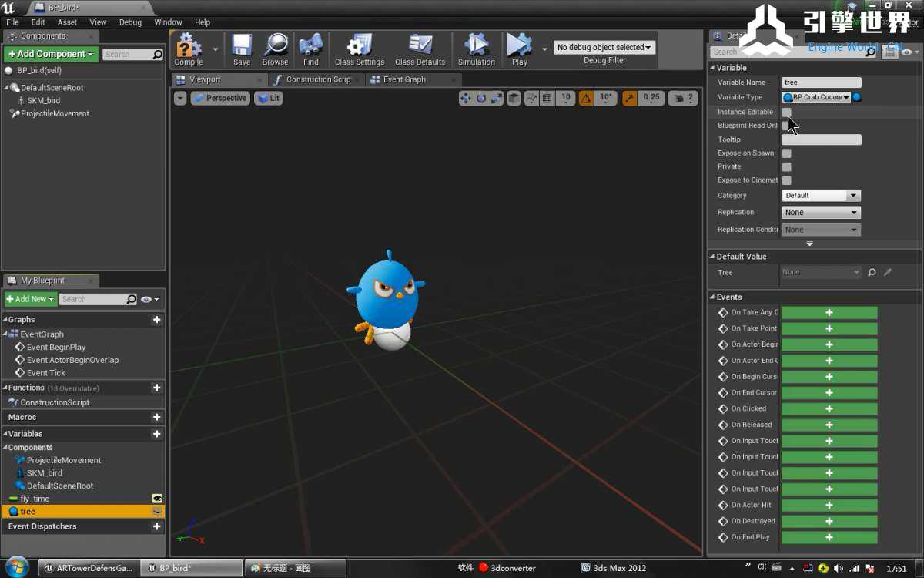This screenshot has height=578, width=924.
Task: Start Simulation from toolbar
Action: click(x=476, y=48)
